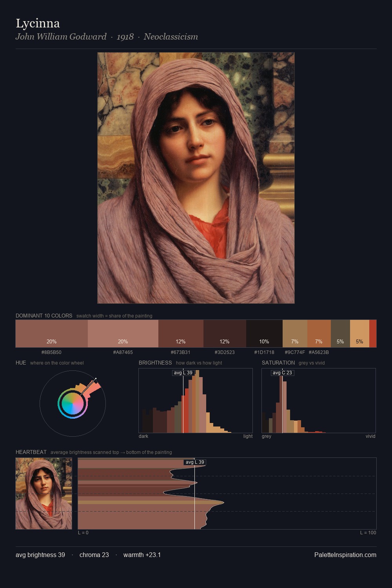Click the 'vivid' axis label under Saturation
392x588 pixels.
370,436
